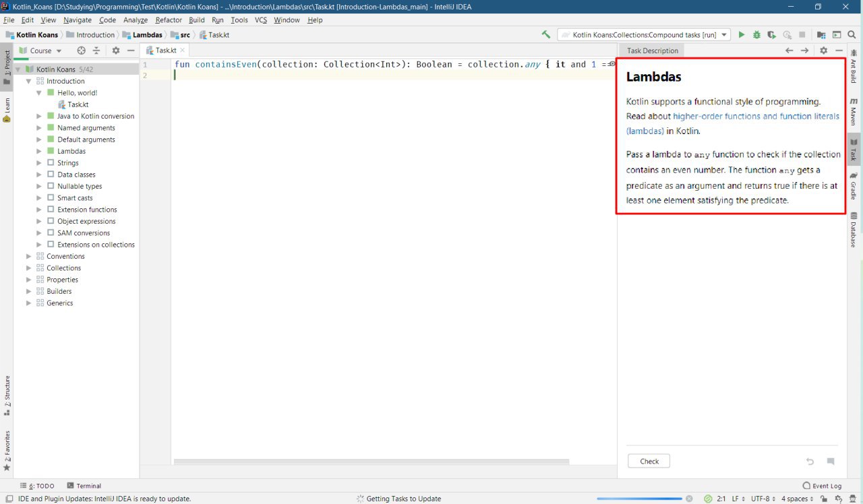Toggle tool window bars icon bottom-left

(x=9, y=499)
